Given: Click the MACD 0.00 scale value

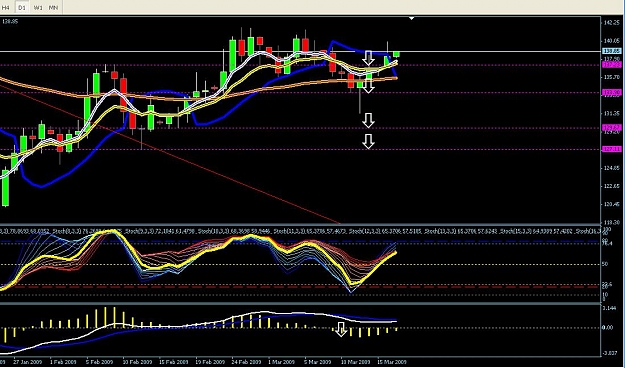Looking at the screenshot, I should (x=608, y=327).
